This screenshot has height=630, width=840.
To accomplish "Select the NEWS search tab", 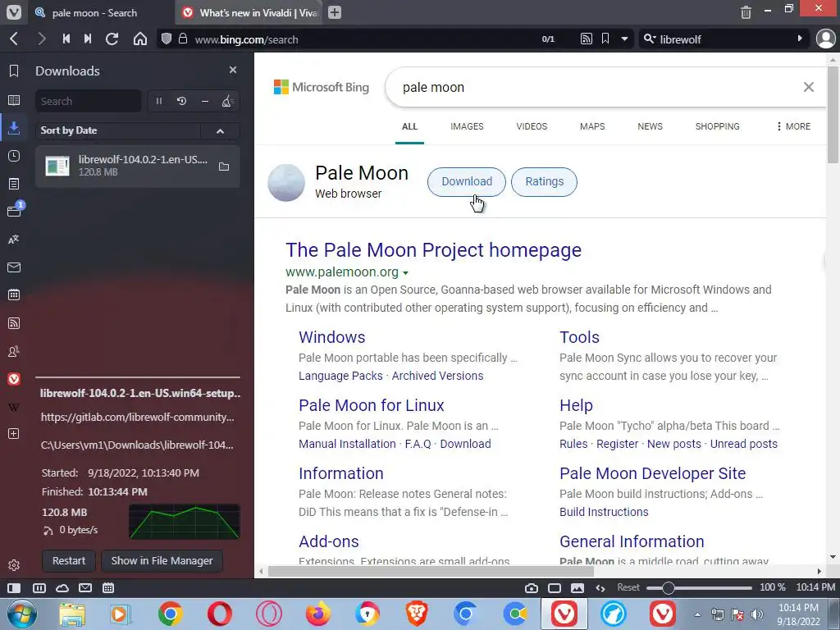I will 650,126.
